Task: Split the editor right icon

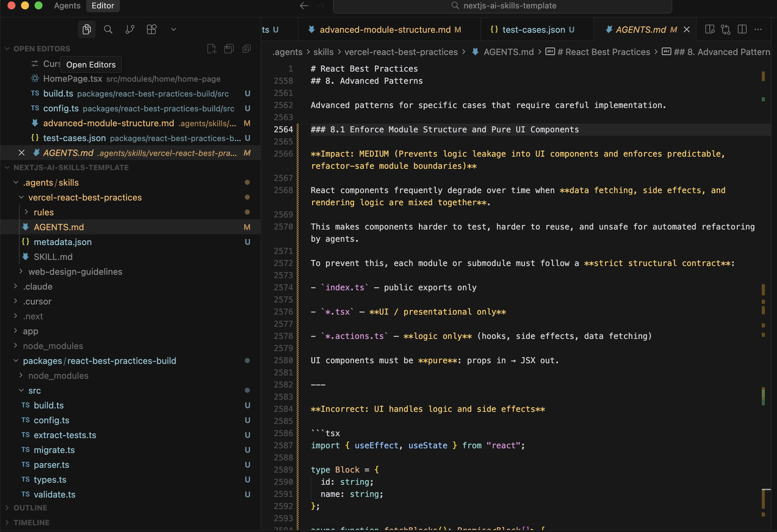Action: 742,29
